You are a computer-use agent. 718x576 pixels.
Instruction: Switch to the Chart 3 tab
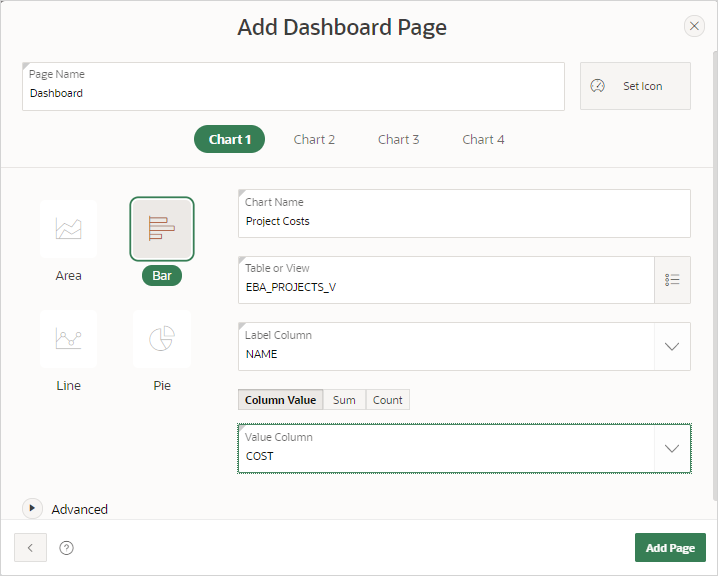tap(398, 139)
